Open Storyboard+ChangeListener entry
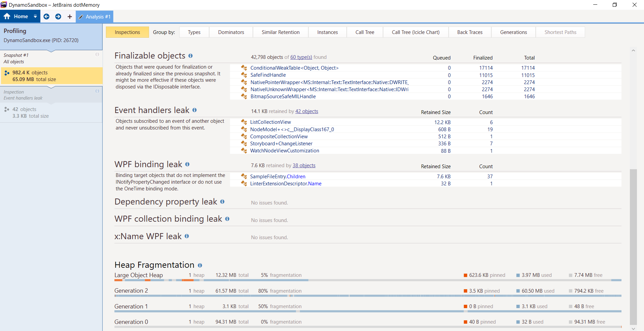The image size is (644, 331). pos(281,144)
